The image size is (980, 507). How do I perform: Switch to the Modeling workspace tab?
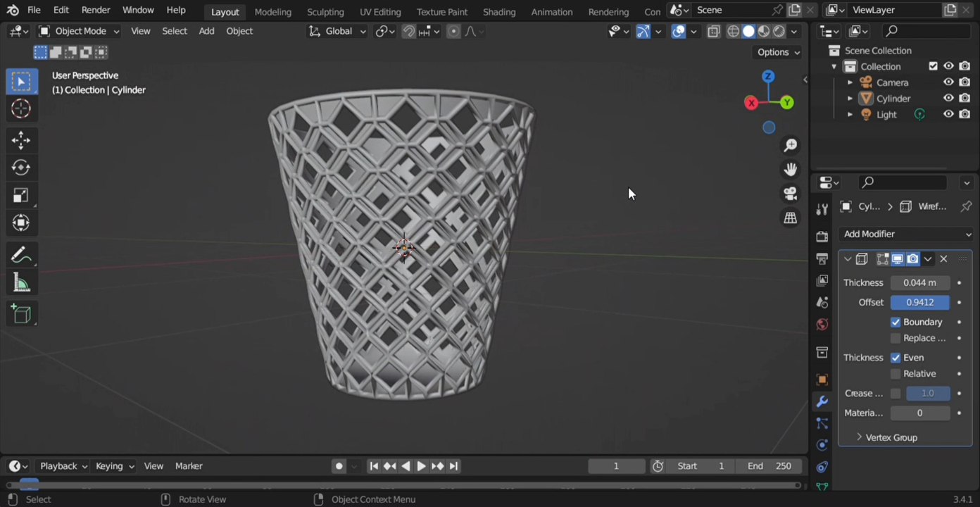(273, 12)
